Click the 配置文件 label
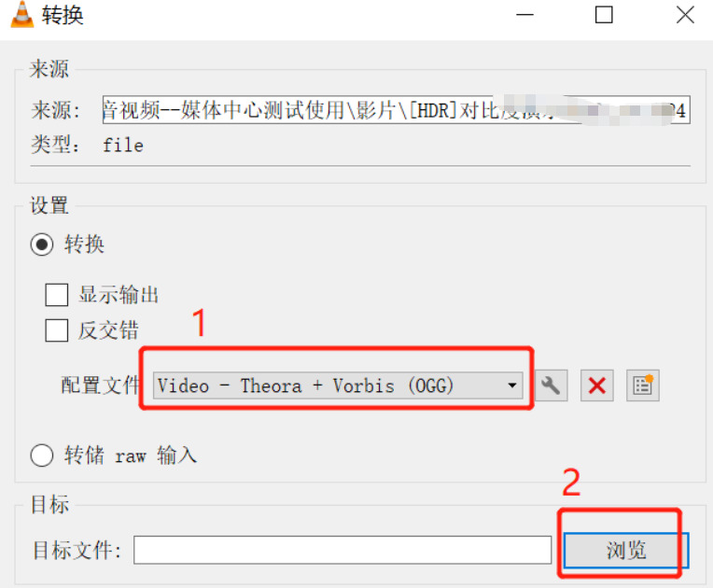 point(100,385)
